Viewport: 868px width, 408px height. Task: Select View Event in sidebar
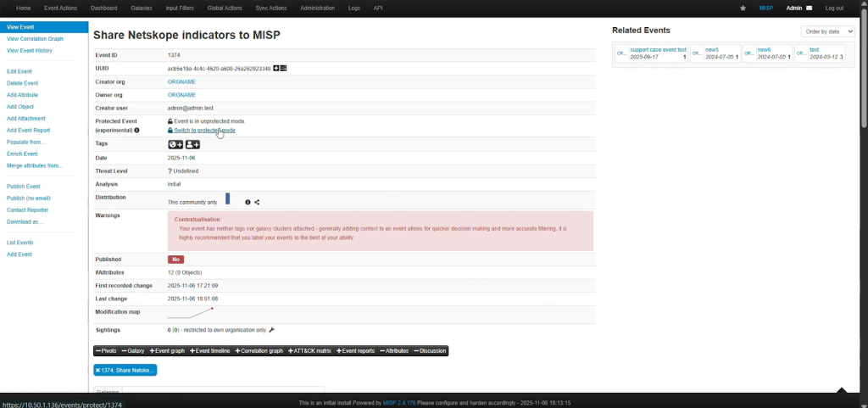point(44,27)
